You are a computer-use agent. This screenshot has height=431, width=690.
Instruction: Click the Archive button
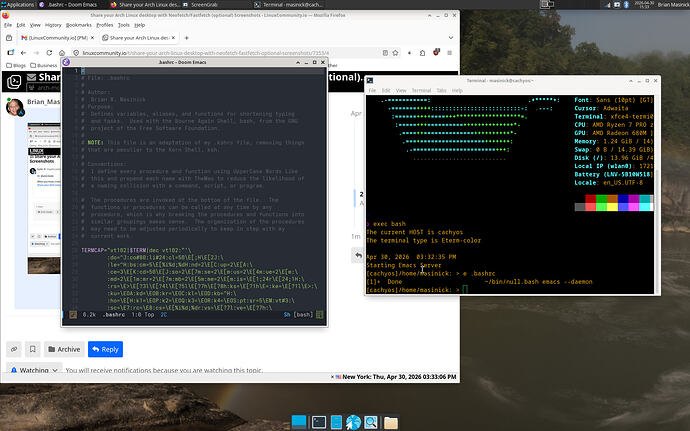pos(64,349)
